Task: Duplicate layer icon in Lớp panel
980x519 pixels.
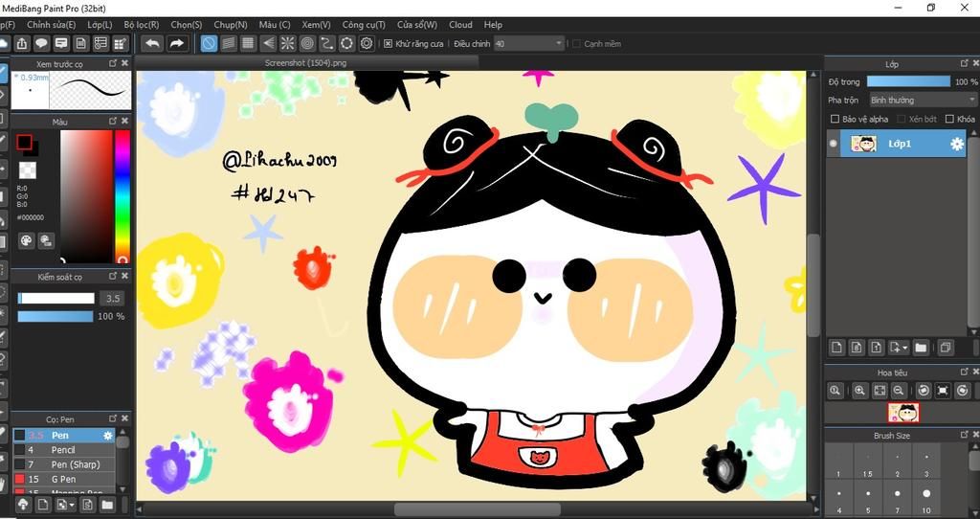Action: 945,347
